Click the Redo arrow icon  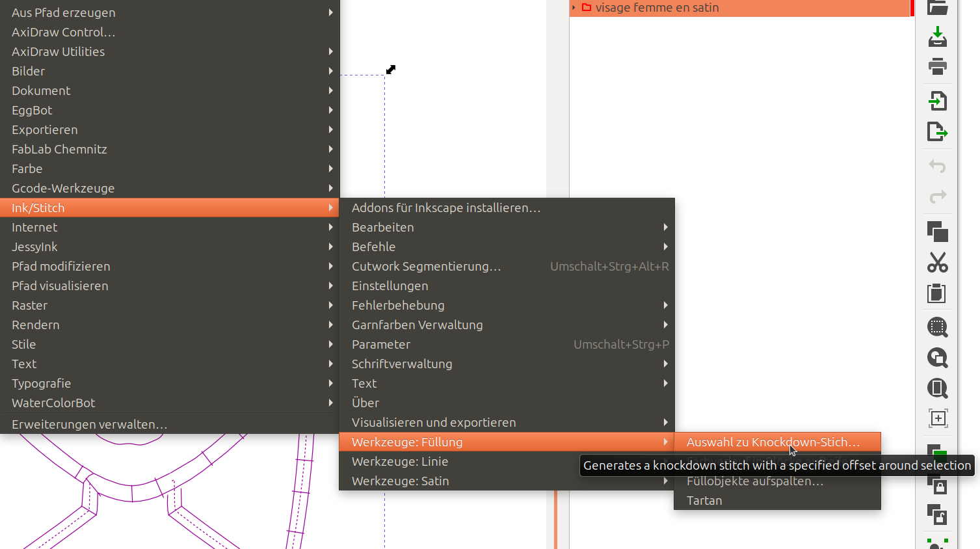937,196
